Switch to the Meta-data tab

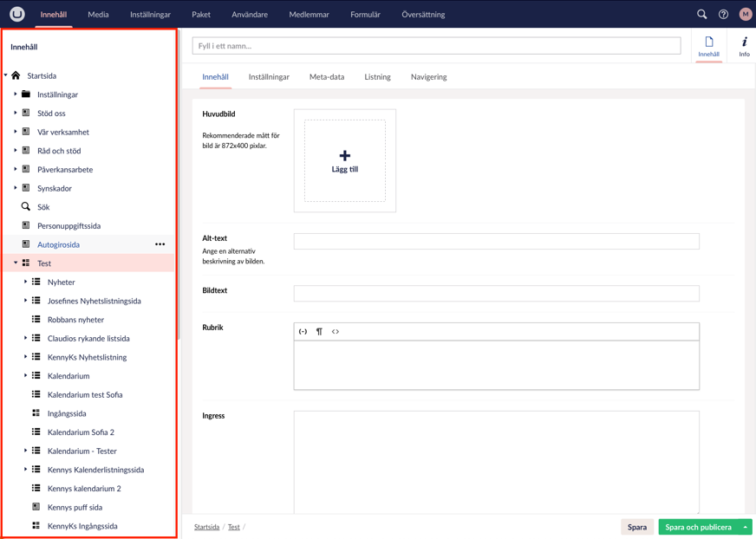[x=327, y=76]
